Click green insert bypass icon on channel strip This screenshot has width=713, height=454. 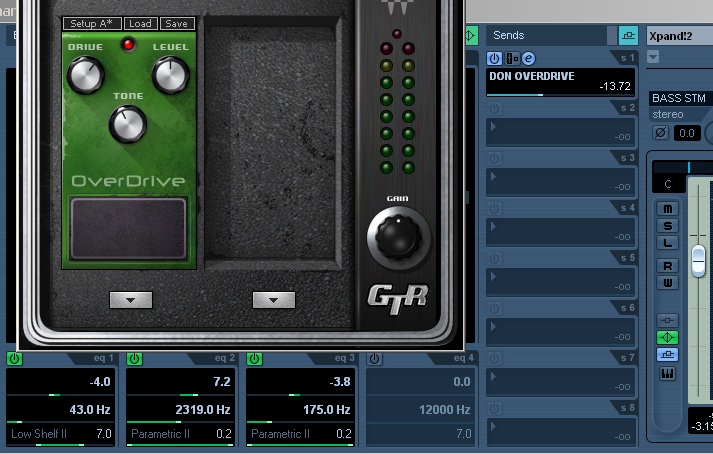point(668,337)
